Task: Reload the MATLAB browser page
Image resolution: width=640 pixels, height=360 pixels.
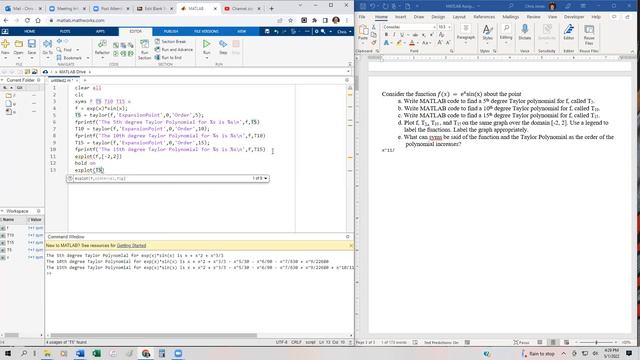Action: [27, 20]
